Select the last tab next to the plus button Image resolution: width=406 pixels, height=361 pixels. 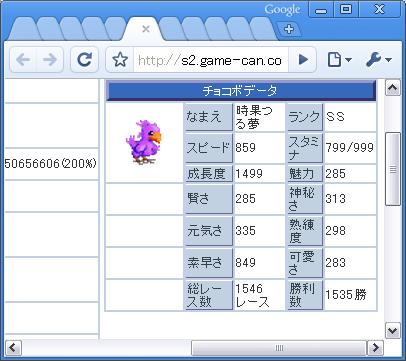coord(263,29)
